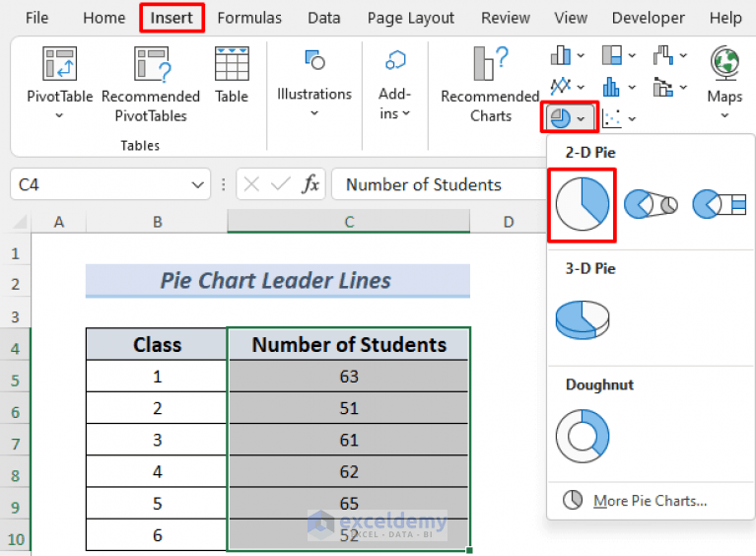Open the Add-ins menu

pyautogui.click(x=395, y=85)
